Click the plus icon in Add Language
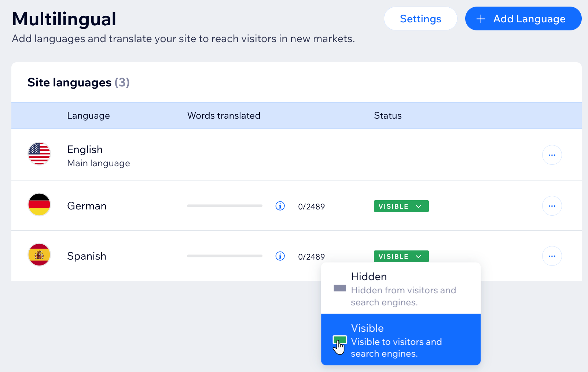The width and height of the screenshot is (588, 372). click(481, 19)
